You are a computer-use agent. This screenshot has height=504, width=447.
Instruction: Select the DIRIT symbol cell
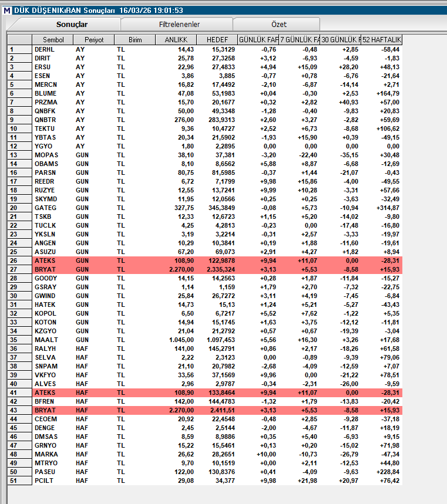53,58
